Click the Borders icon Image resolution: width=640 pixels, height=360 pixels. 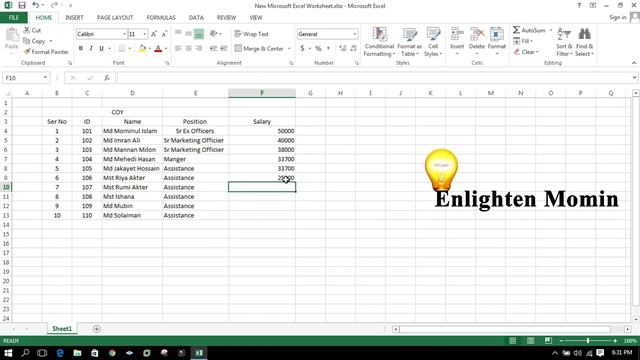122,49
